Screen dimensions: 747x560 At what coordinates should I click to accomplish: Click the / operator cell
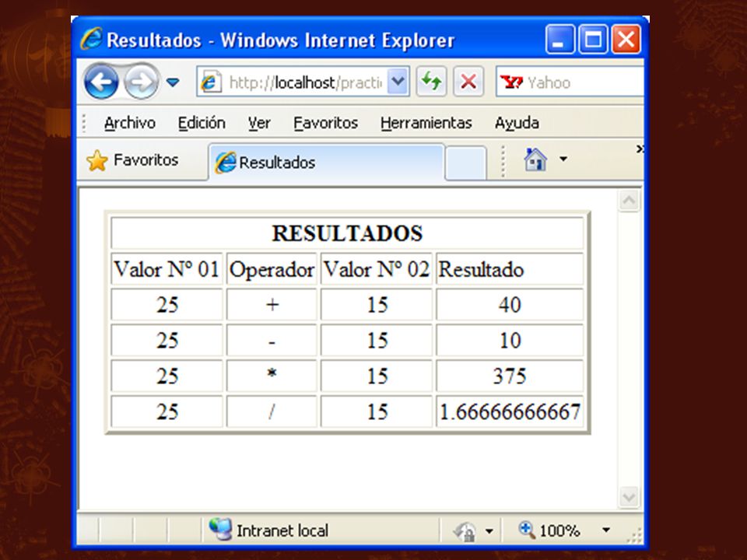point(272,412)
